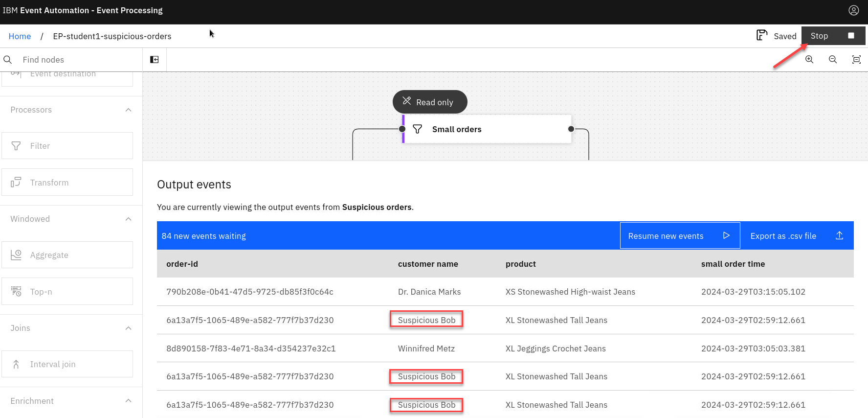868x418 pixels.
Task: Select the Aggregate windowed node
Action: (67, 255)
